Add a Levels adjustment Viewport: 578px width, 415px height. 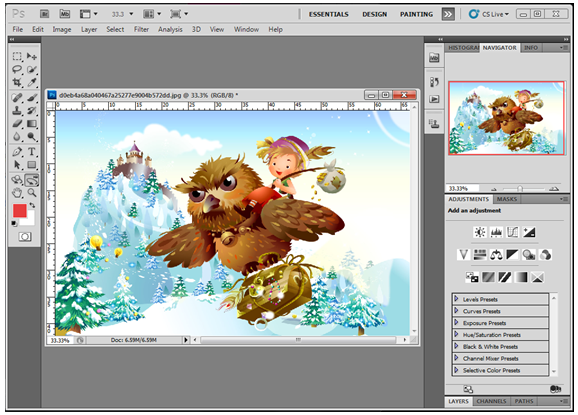pyautogui.click(x=496, y=232)
